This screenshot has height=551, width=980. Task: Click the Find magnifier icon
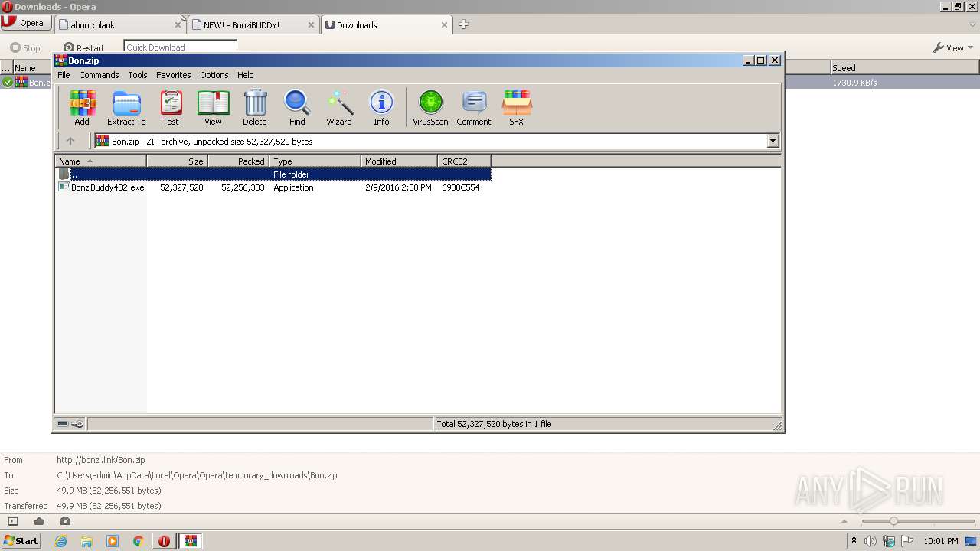pos(297,108)
